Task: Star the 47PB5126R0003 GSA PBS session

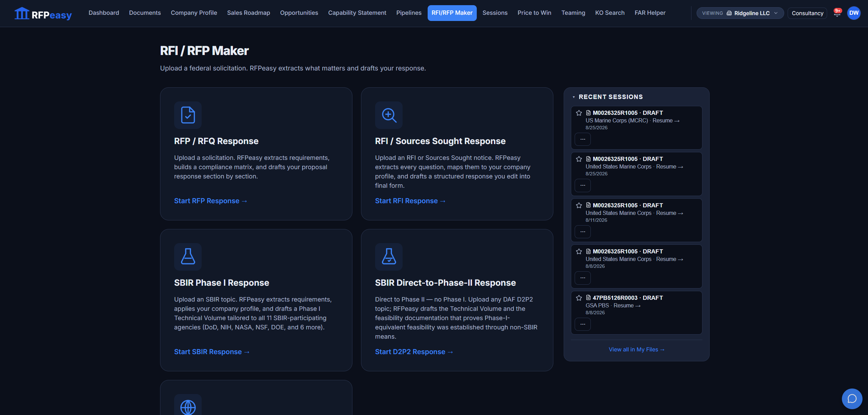Action: [x=579, y=298]
